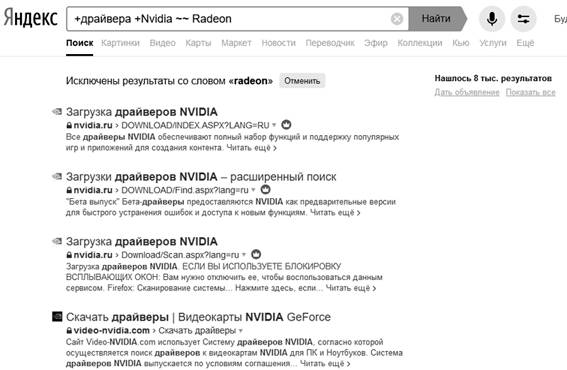
Task: Switch to the Видео tab
Action: [162, 43]
